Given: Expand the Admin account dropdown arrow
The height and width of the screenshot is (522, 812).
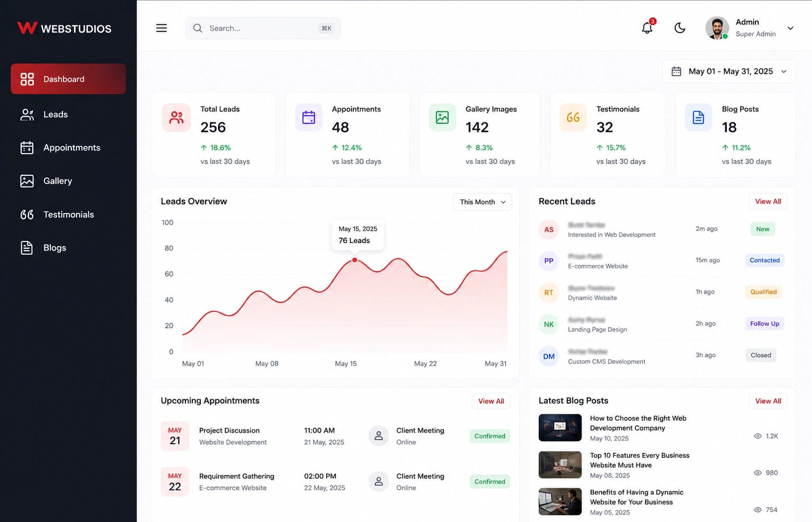Looking at the screenshot, I should coord(790,28).
